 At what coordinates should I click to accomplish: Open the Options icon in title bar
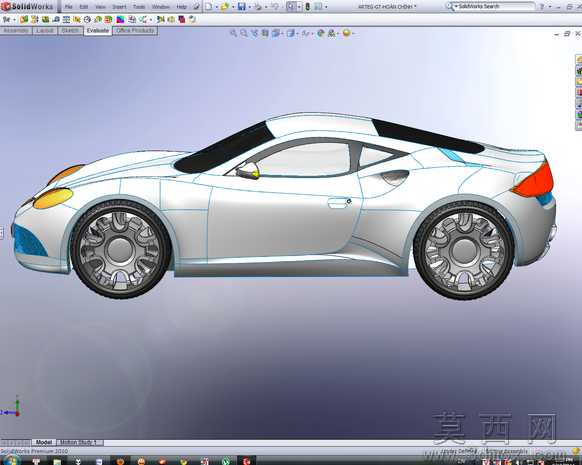318,7
